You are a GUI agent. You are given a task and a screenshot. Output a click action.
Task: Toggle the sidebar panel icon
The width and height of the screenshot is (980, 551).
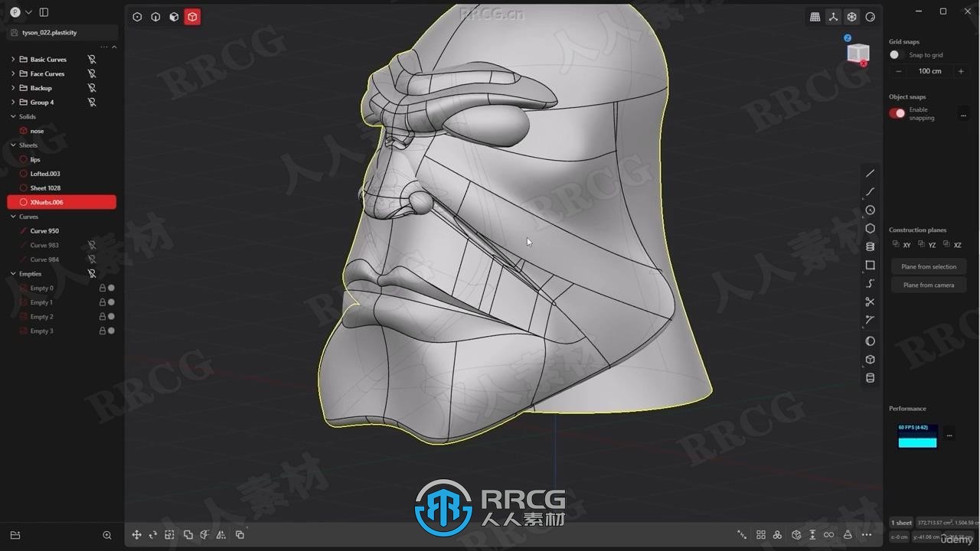click(x=44, y=12)
